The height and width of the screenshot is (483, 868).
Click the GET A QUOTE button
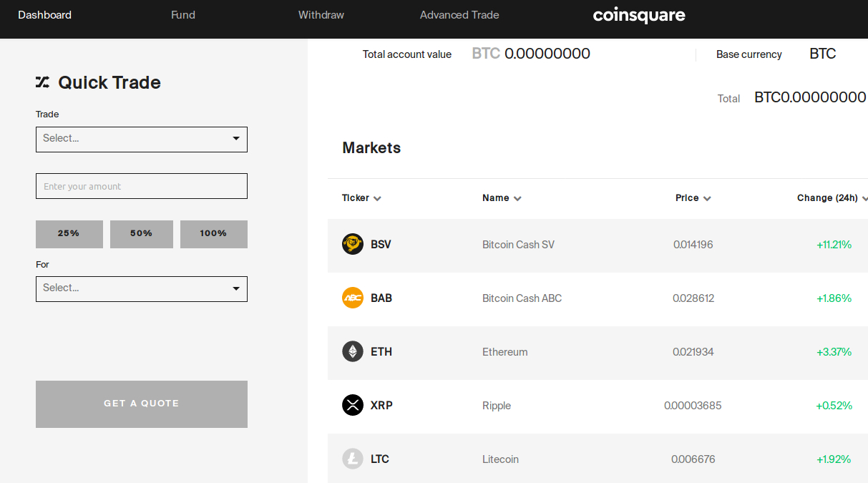click(x=142, y=404)
